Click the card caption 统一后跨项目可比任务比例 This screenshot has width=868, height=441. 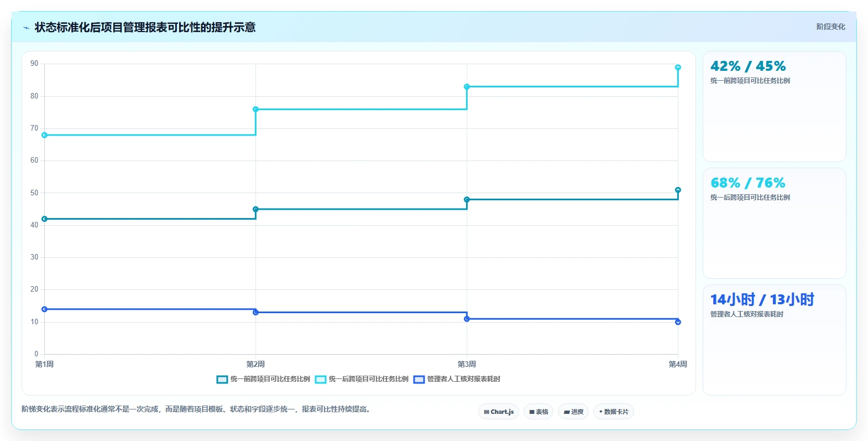click(750, 198)
